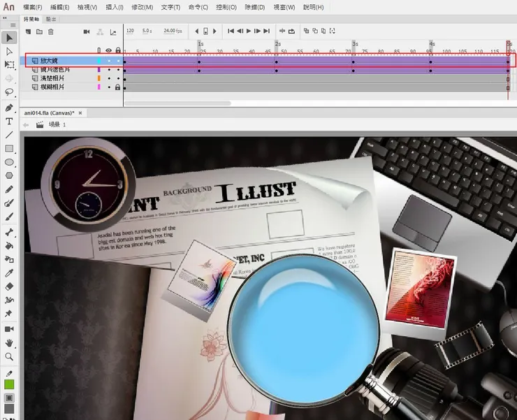Jump to previous keyframe arrow
Viewport: 517px width, 420px height.
point(197,31)
